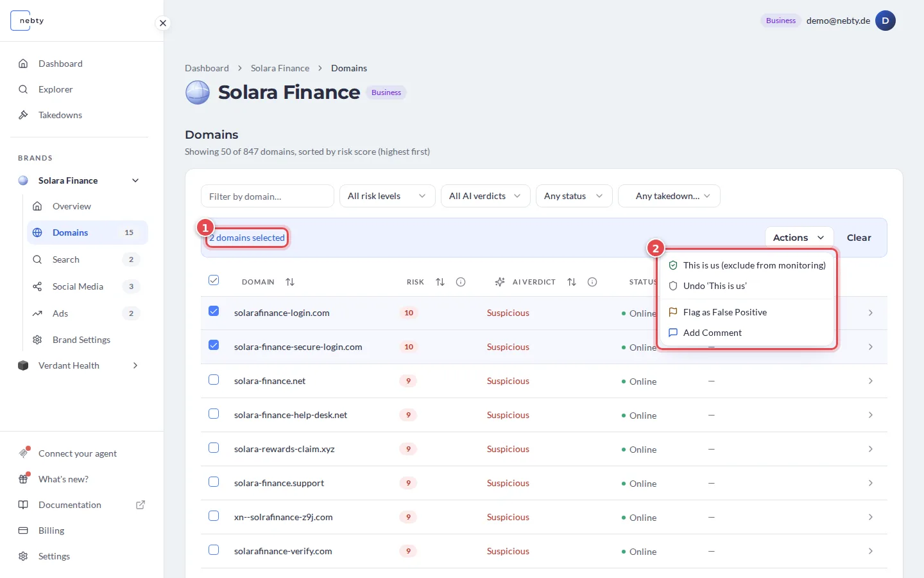The width and height of the screenshot is (924, 578).
Task: Toggle the select-all domains checkbox
Action: (214, 280)
